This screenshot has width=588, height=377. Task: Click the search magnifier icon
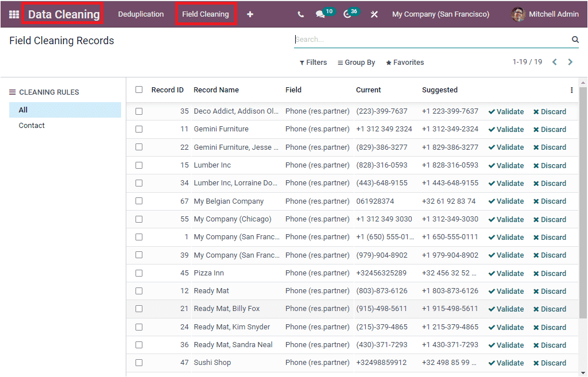point(575,40)
